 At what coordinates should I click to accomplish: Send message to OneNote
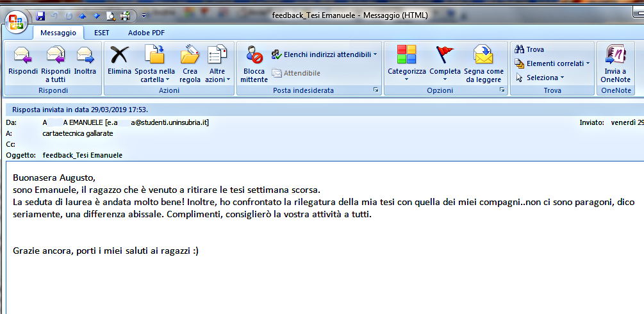coord(615,63)
